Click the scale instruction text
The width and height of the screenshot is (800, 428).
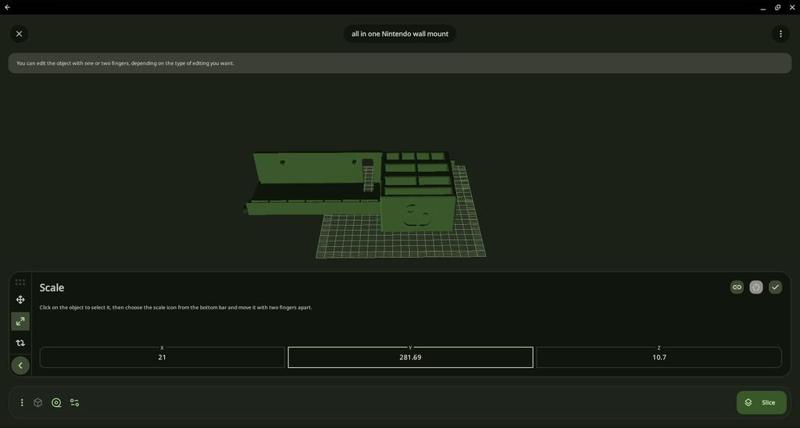(x=176, y=308)
